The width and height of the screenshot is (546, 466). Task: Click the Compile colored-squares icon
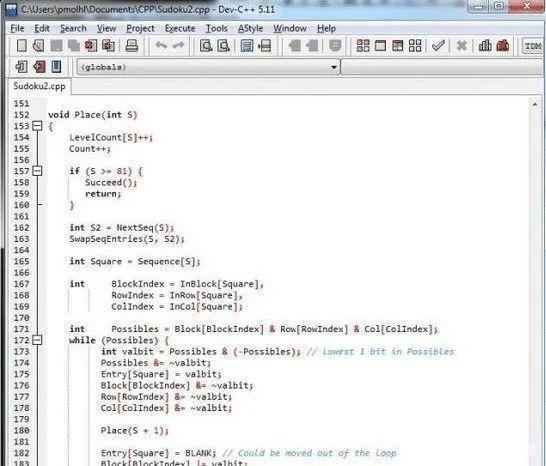[x=363, y=46]
